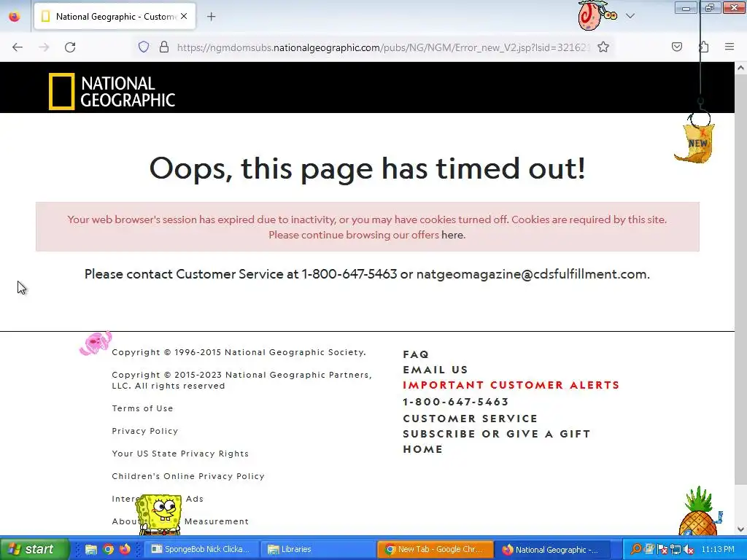Click the red flag security tray icon
Viewport: 747px width, 560px height.
coord(662,550)
